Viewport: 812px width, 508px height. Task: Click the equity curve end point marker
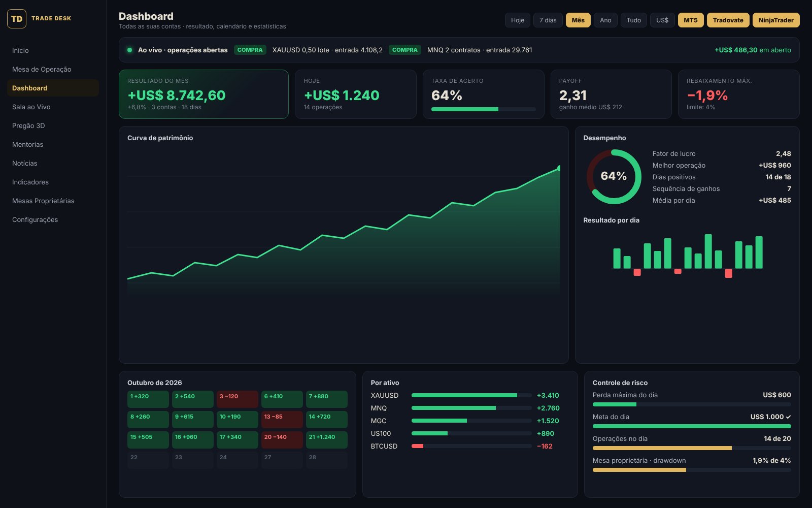(559, 168)
